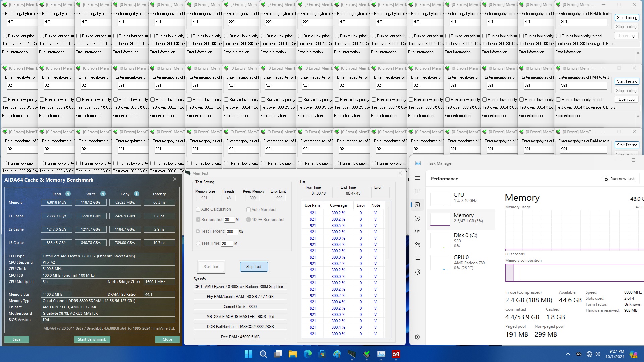
Task: Click Close button in AIDA64 benchmark window
Action: (167, 339)
